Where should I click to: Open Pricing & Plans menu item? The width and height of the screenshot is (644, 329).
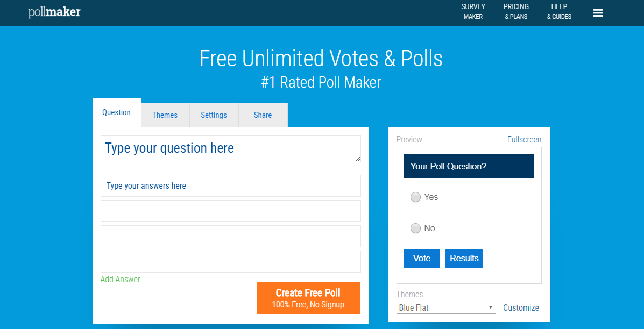pos(516,12)
